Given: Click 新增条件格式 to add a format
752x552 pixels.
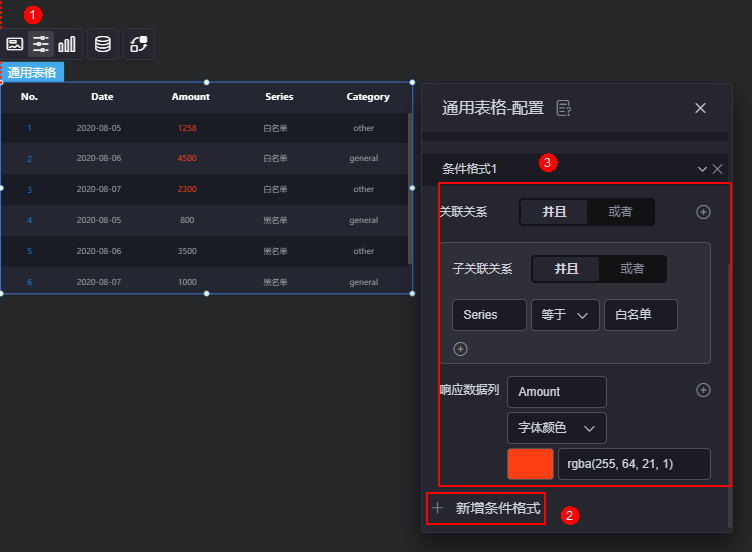Looking at the screenshot, I should (486, 508).
